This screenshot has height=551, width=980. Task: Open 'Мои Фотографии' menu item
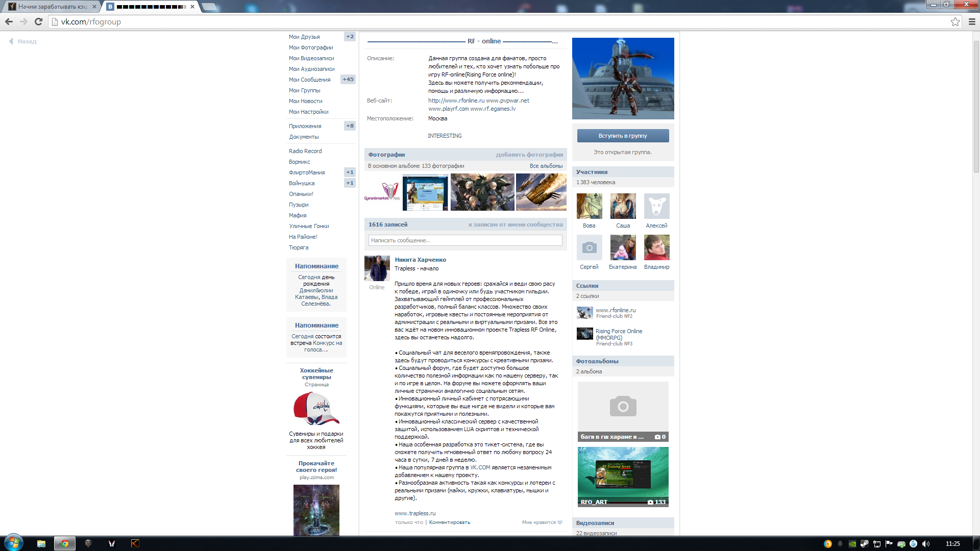coord(311,47)
